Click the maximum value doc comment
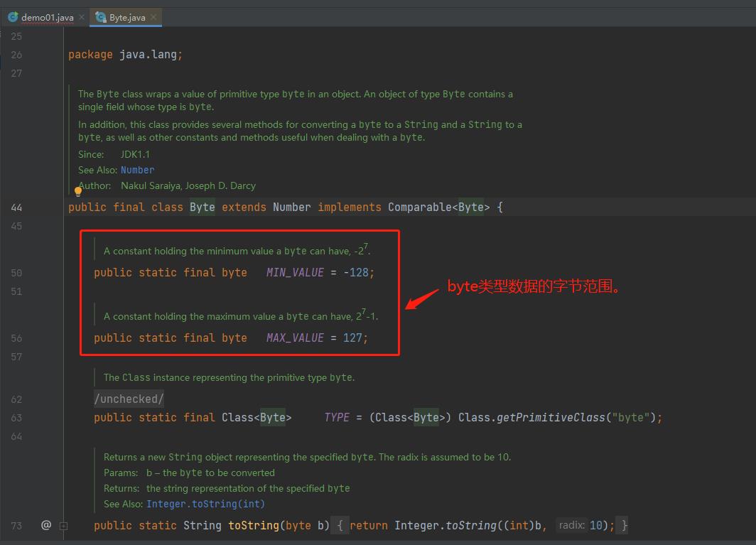Viewport: 756px width, 545px height. (241, 315)
